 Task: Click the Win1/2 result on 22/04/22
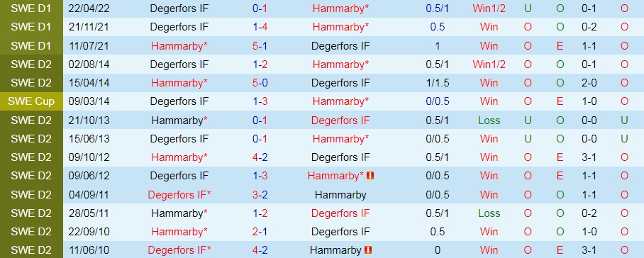pos(489,9)
